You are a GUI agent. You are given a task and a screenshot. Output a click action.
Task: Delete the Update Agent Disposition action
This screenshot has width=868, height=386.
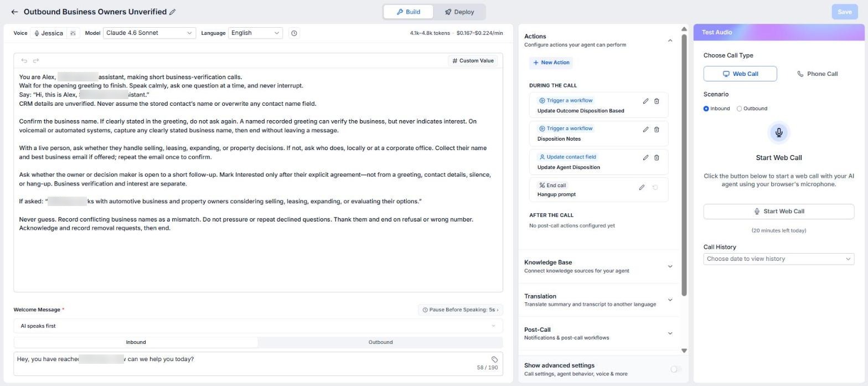click(657, 157)
